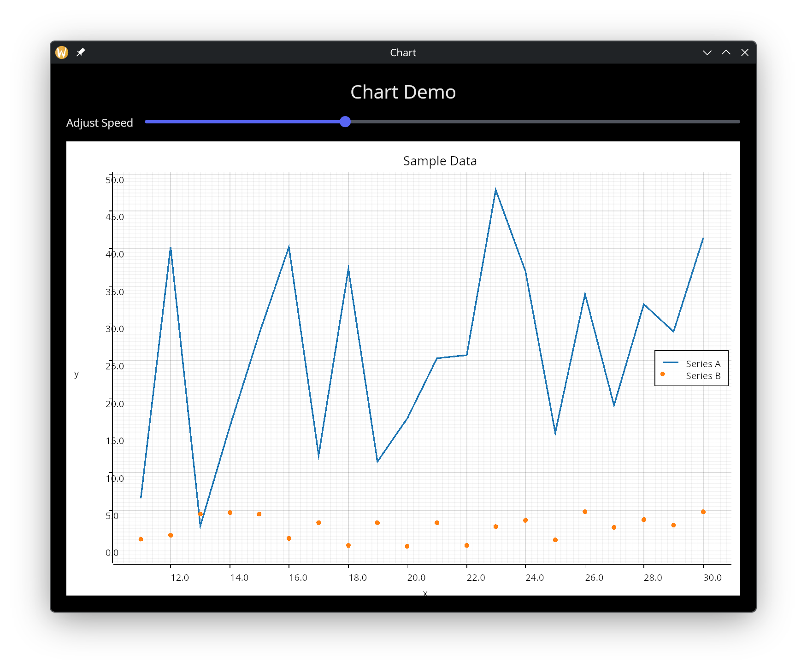This screenshot has height=672, width=807.
Task: Click the chevron-up maximize icon in title bar
Action: [x=726, y=53]
